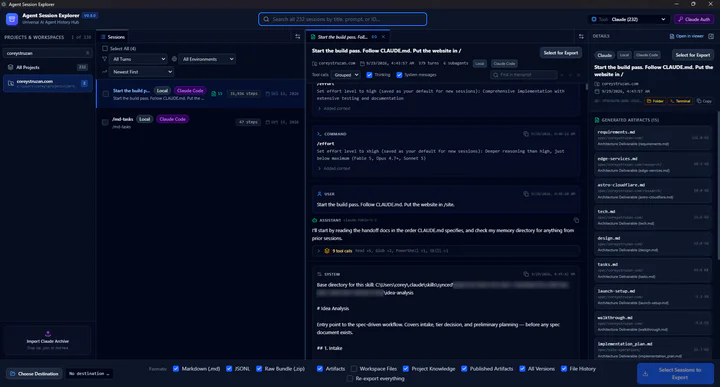Clear the coreystruzan project filter text

(x=88, y=53)
